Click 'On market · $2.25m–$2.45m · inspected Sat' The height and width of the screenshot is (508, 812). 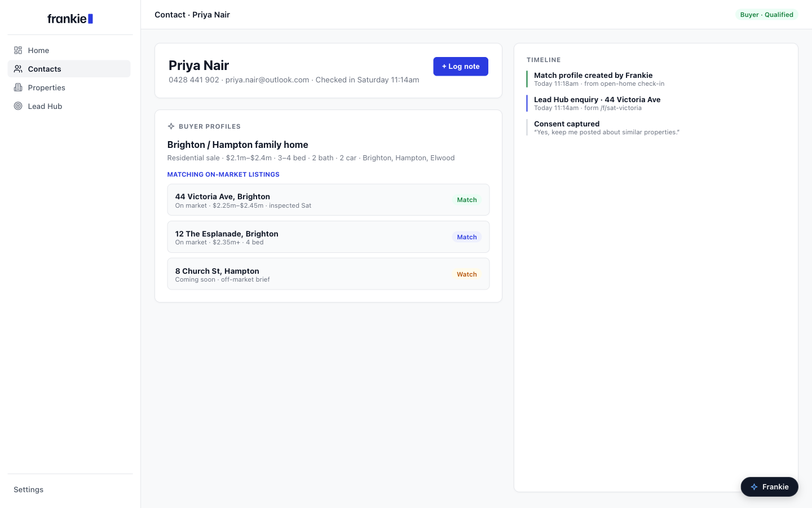tap(243, 205)
